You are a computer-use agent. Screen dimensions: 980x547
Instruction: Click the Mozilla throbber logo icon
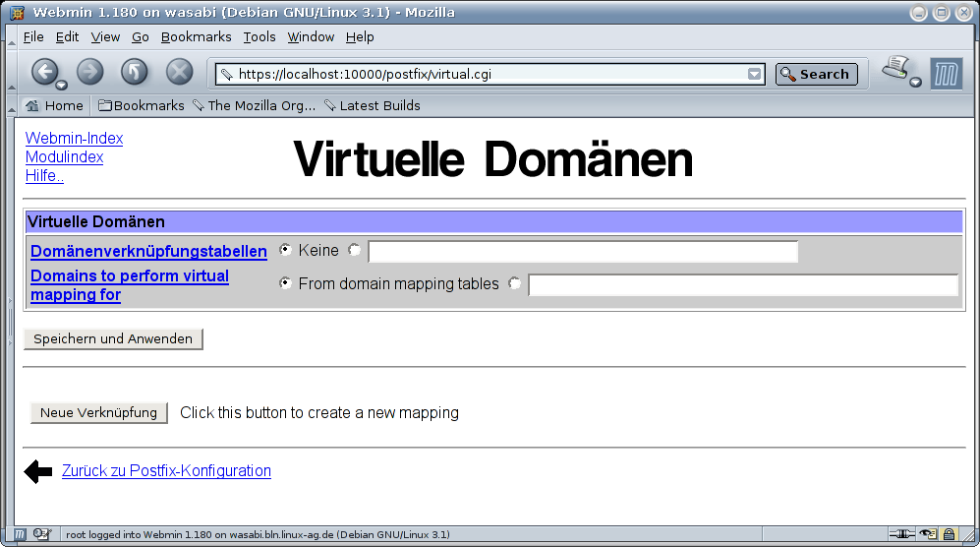click(947, 74)
